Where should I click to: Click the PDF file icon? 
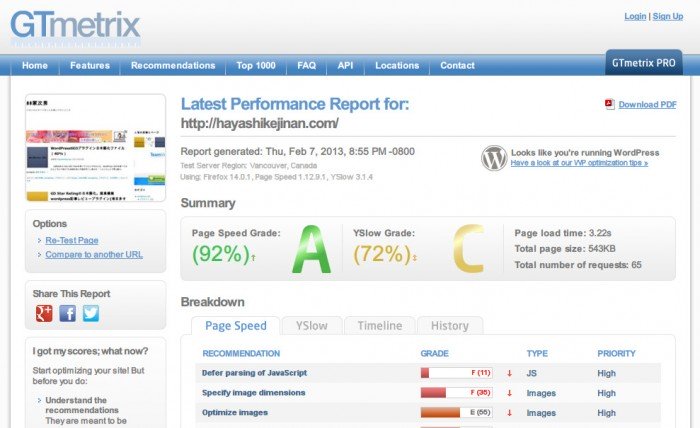pos(609,105)
